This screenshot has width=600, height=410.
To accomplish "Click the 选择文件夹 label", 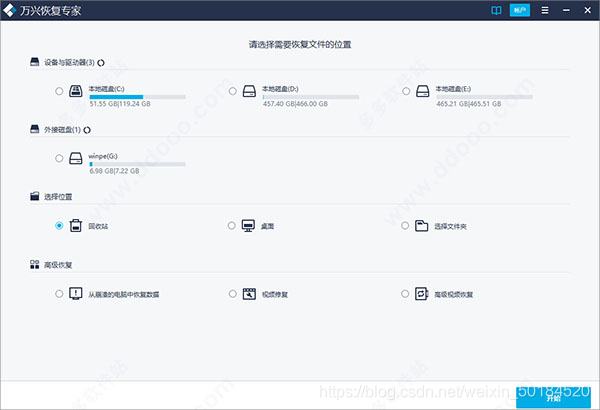I will [x=450, y=227].
